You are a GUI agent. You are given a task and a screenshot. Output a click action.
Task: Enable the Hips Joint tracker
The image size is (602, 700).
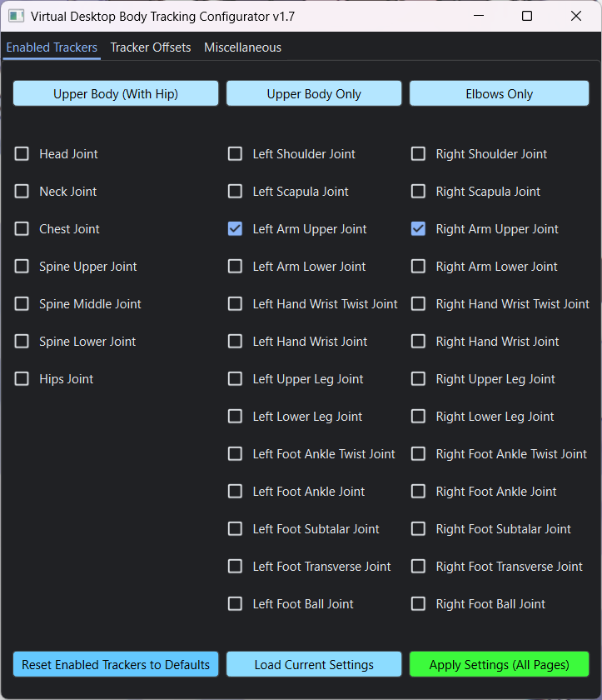(x=22, y=379)
